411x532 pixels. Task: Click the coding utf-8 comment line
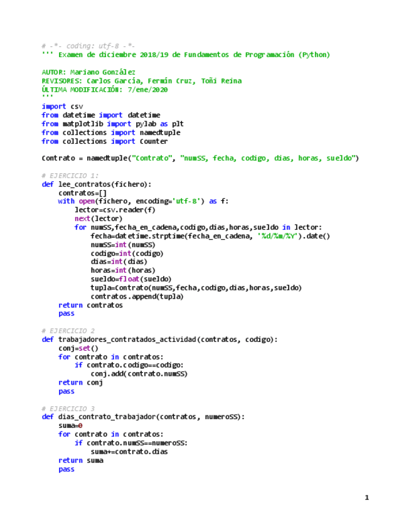(x=88, y=46)
